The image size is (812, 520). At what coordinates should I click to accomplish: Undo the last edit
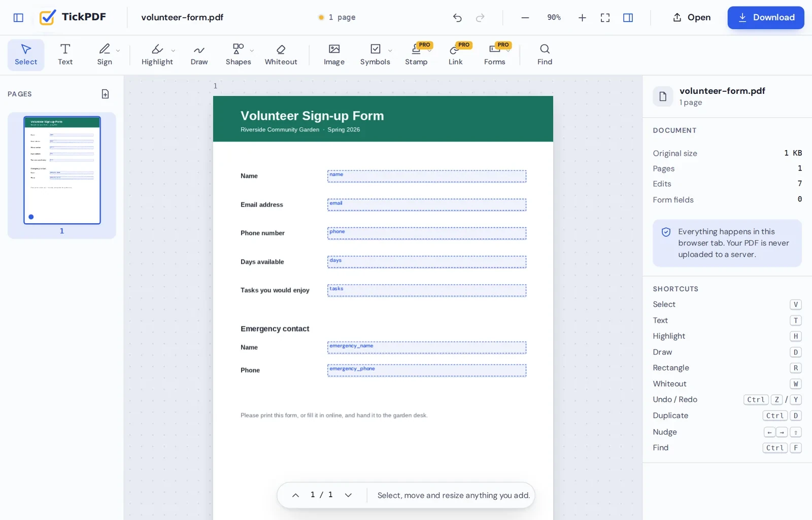click(457, 18)
